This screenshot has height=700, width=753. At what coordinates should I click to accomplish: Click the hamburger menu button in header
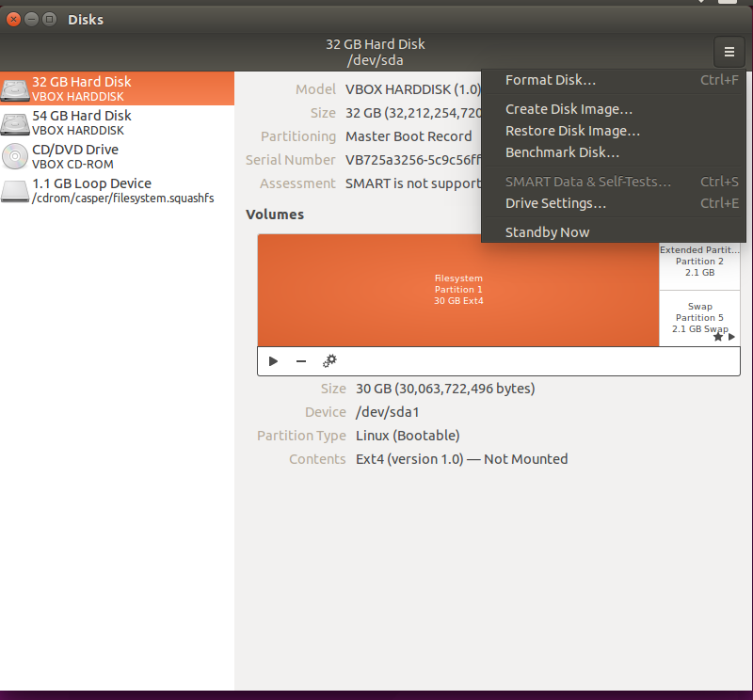click(729, 51)
